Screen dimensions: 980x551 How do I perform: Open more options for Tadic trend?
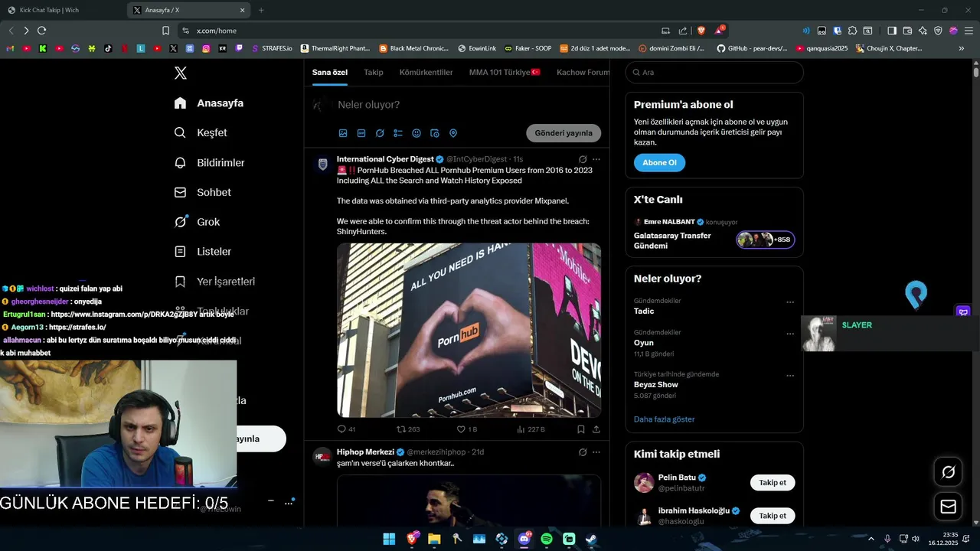790,302
